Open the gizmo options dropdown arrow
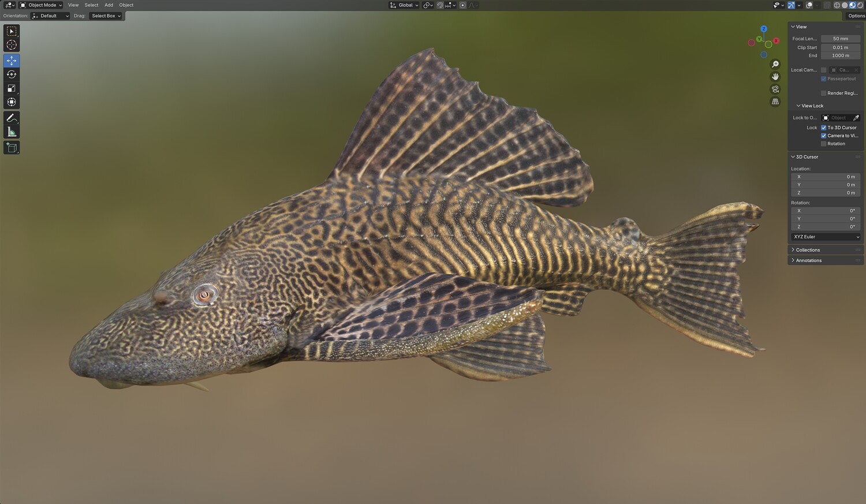Viewport: 866px width, 504px height. [x=799, y=5]
